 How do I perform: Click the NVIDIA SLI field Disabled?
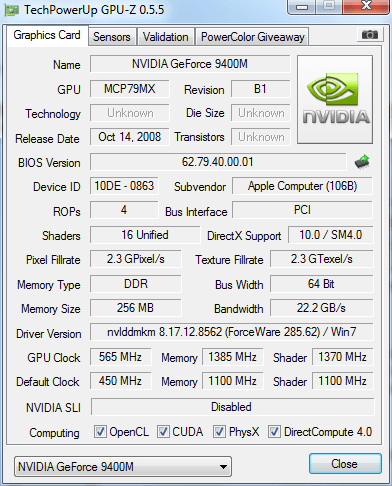click(233, 407)
